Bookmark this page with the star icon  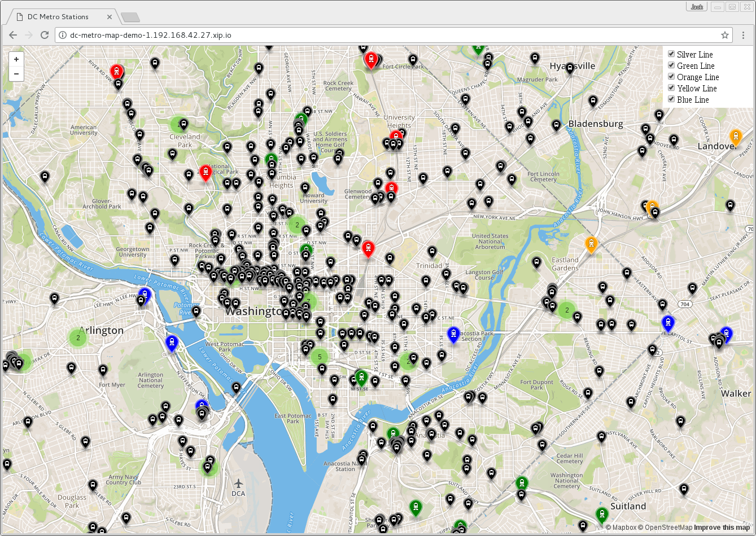725,35
